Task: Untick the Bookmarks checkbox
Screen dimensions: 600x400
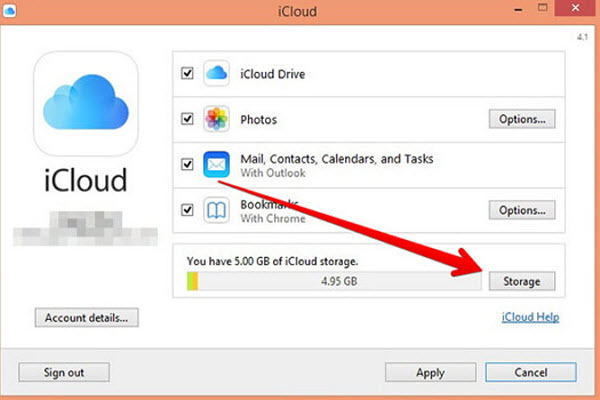Action: [187, 210]
